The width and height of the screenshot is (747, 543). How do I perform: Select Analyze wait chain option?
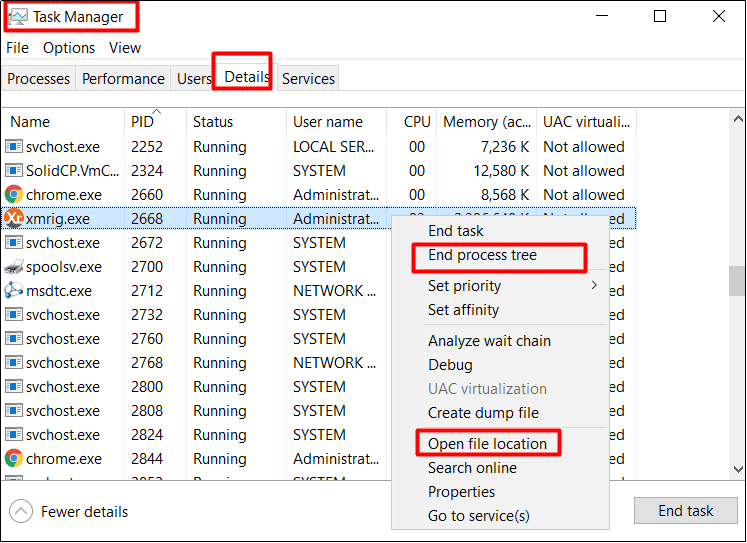489,341
